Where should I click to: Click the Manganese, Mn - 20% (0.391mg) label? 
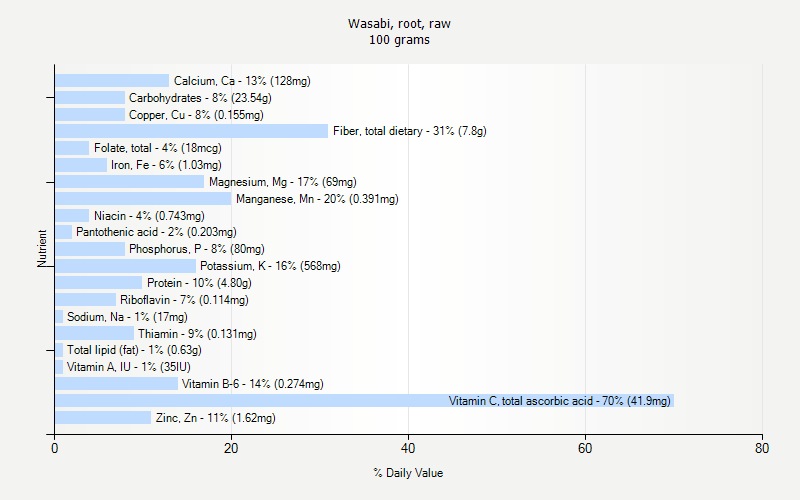click(x=317, y=198)
